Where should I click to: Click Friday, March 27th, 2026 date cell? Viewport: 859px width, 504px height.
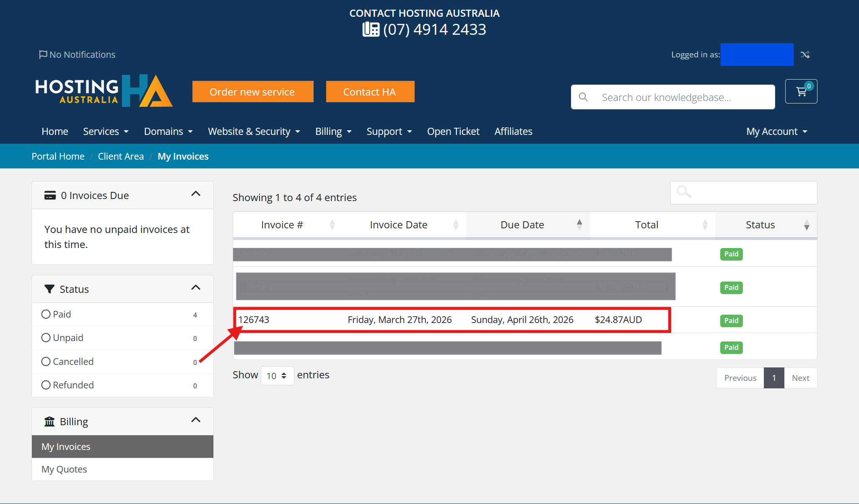click(400, 320)
